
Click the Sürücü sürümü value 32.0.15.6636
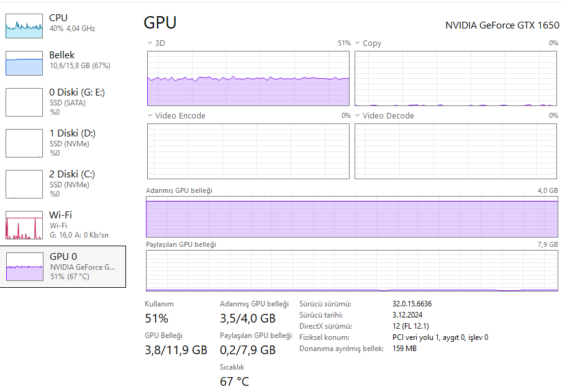pyautogui.click(x=412, y=304)
